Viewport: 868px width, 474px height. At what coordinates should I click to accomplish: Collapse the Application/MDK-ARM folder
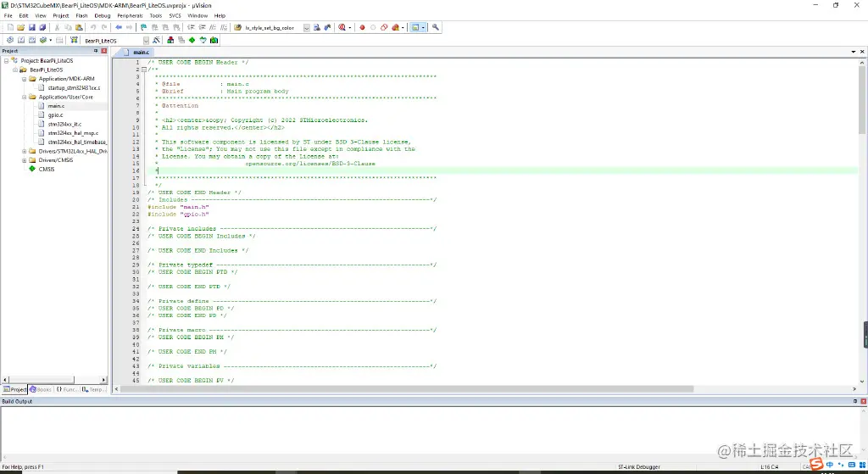(x=25, y=79)
